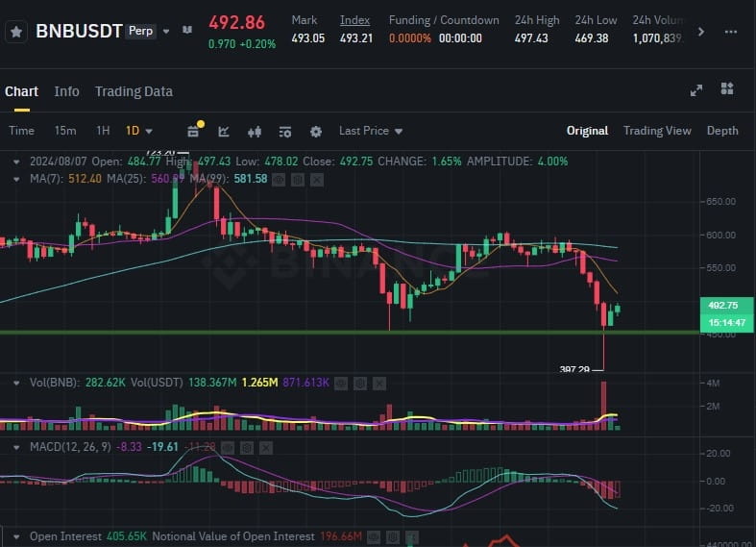The width and height of the screenshot is (756, 547).
Task: Select the Depth chart view
Action: coord(722,131)
